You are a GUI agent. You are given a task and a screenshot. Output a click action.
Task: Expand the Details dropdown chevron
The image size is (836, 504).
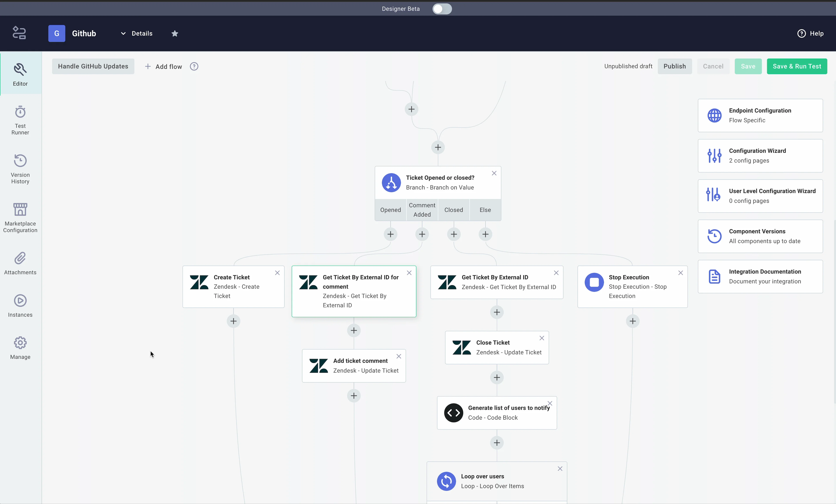123,33
